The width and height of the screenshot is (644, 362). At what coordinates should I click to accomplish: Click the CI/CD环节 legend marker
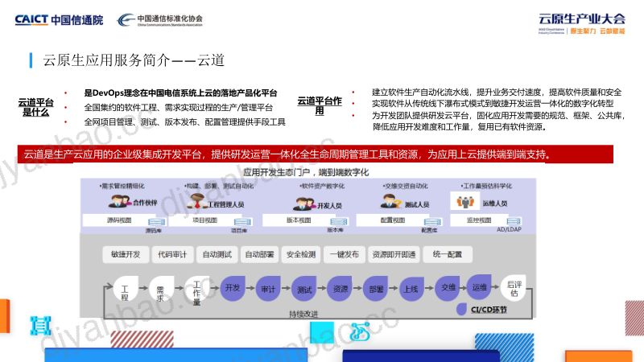461,309
